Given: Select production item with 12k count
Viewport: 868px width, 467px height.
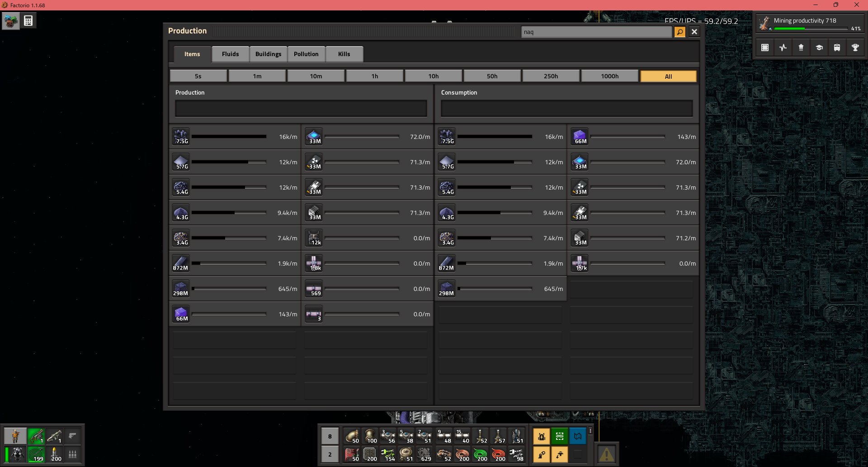Looking at the screenshot, I should [314, 238].
